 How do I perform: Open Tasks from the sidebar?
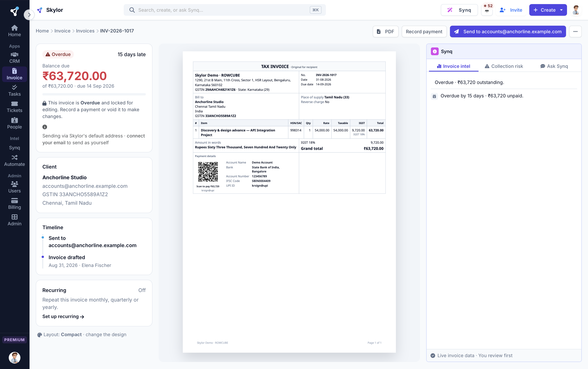14,91
